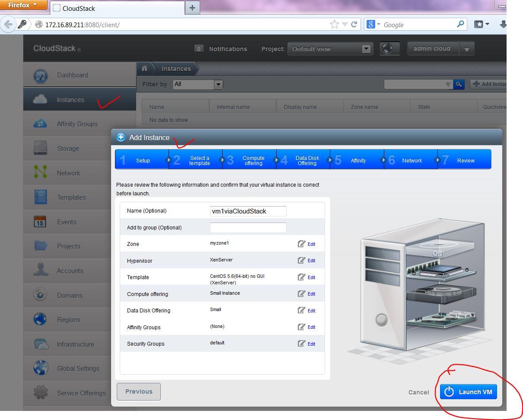The height and width of the screenshot is (420, 523).
Task: Click the edit icon for Data Disk Offering
Action: coord(301,310)
